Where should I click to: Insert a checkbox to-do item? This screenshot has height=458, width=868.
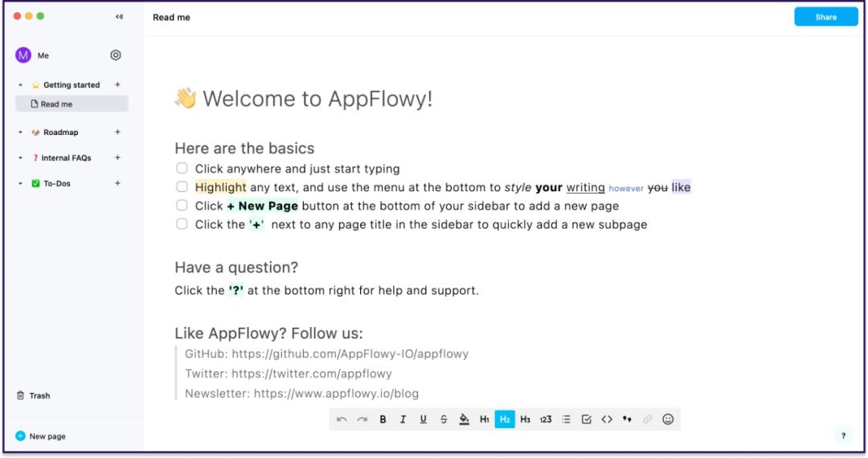tap(586, 419)
